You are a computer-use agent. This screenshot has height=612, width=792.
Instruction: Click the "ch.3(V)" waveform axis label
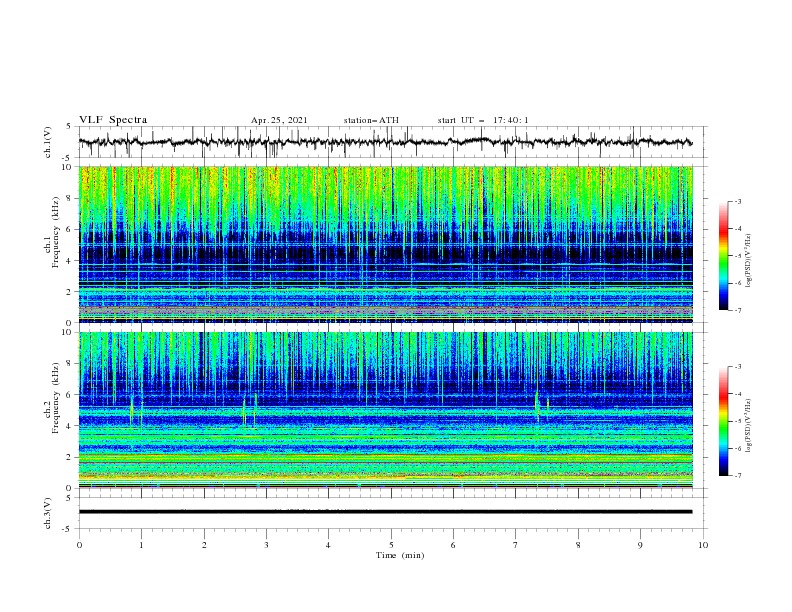pos(48,513)
